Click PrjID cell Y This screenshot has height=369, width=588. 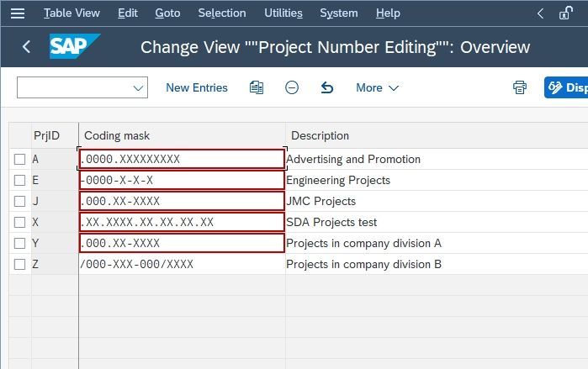[x=55, y=243]
